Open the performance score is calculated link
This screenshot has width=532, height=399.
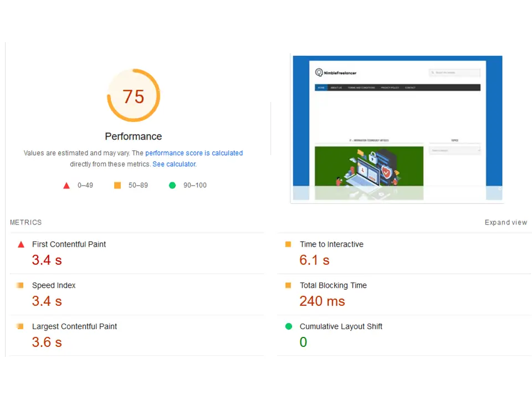pos(194,153)
